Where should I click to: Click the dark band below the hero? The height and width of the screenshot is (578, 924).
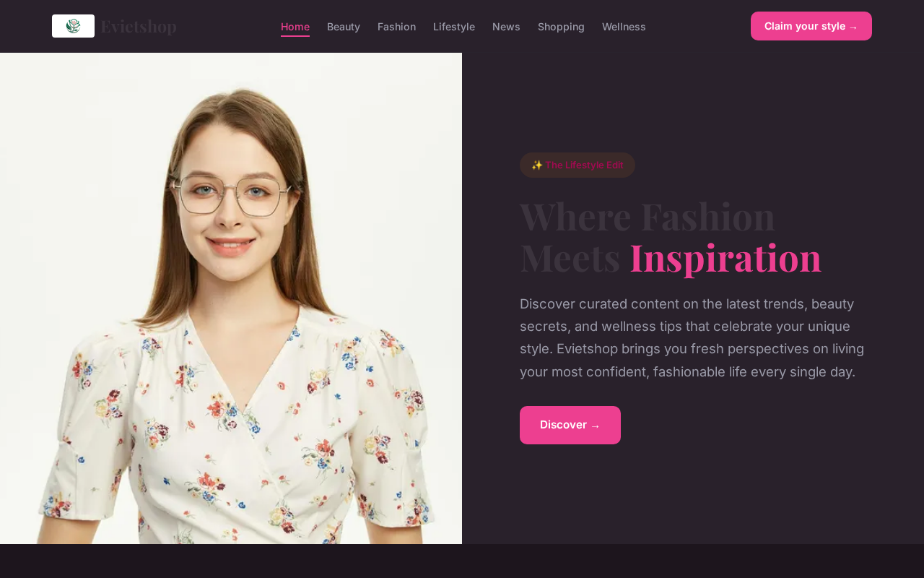(462, 561)
